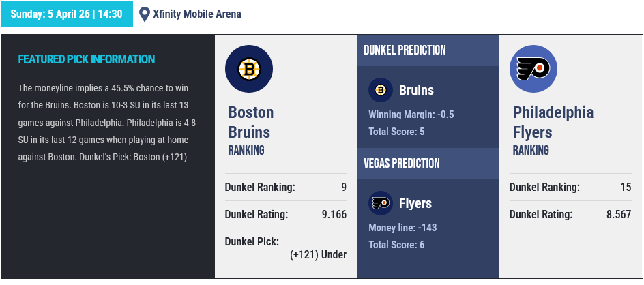The height and width of the screenshot is (285, 644).
Task: Click the Featured Pick Information heading
Action: click(87, 59)
